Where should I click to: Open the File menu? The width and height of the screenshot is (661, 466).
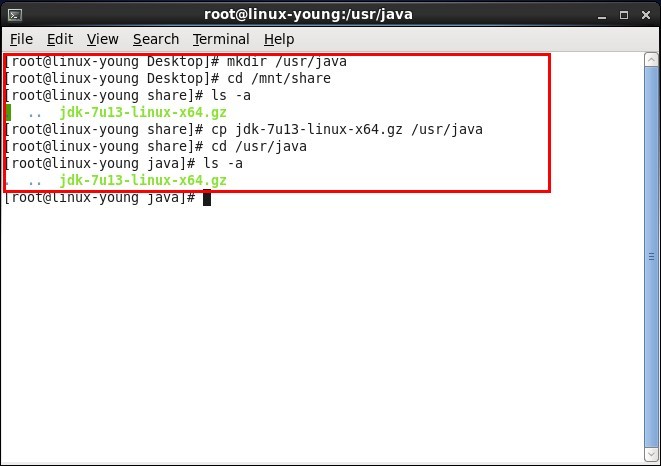[21, 39]
